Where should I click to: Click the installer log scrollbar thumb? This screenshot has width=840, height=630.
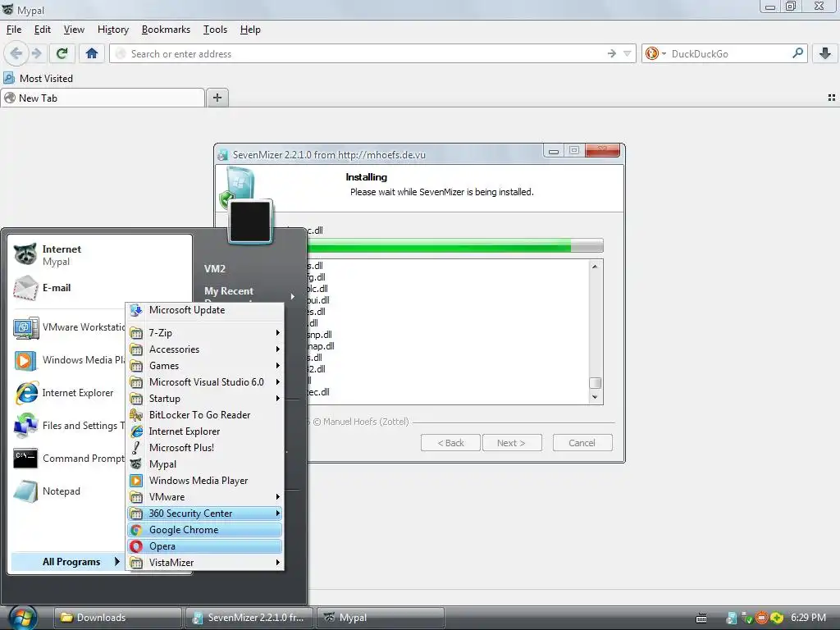pyautogui.click(x=595, y=383)
